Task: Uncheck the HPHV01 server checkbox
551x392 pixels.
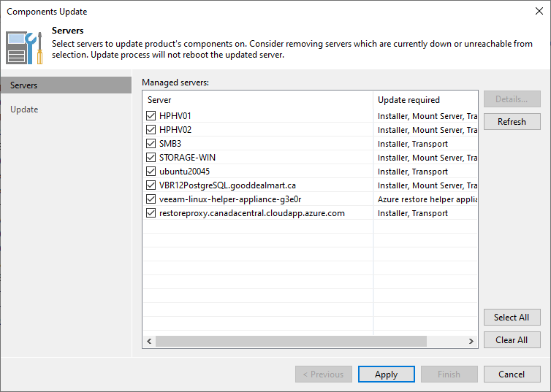Action: coord(151,116)
